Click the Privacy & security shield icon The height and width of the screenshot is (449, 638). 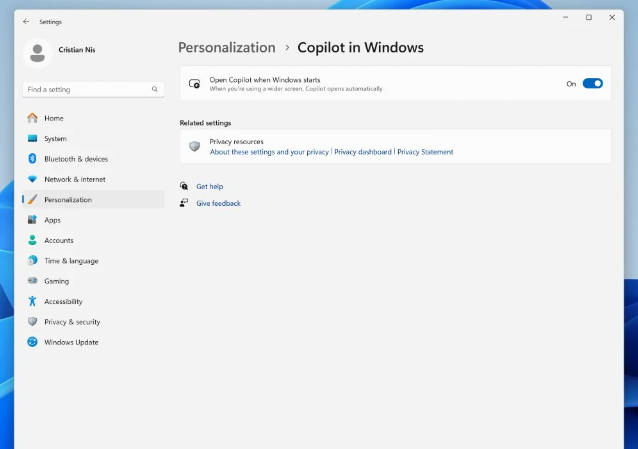[33, 322]
